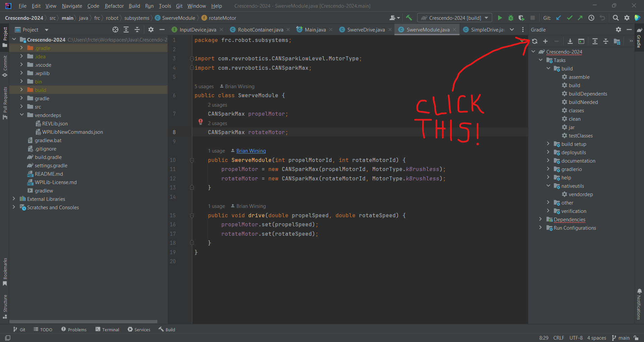Switch to the RobotContainer.java tab

[x=260, y=30]
